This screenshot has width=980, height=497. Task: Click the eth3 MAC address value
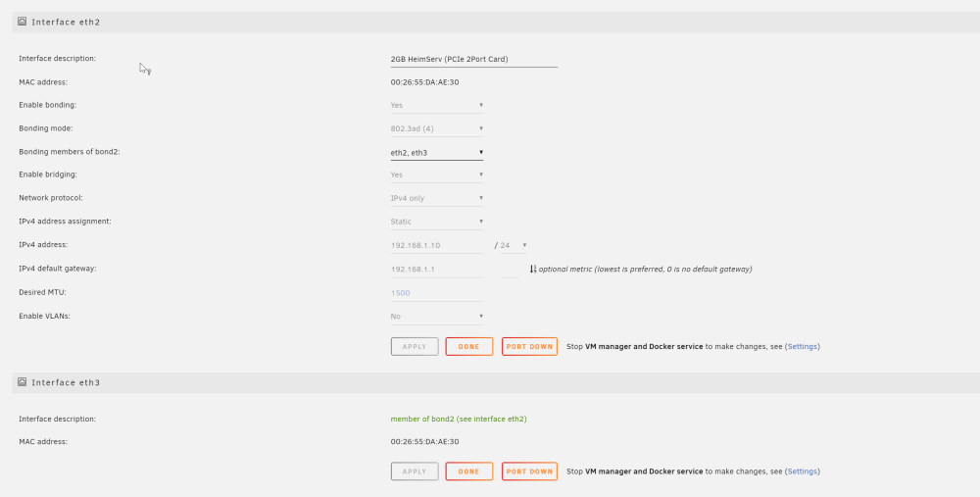[425, 441]
